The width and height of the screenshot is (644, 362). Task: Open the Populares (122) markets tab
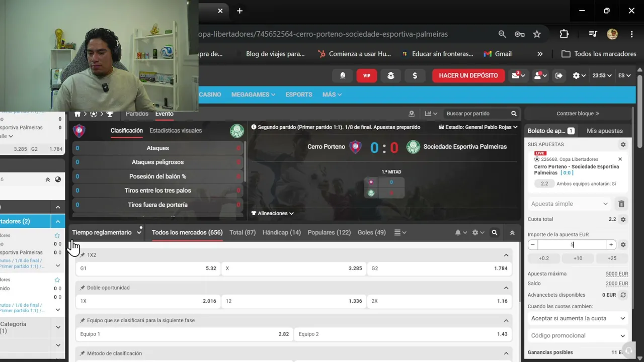click(329, 233)
